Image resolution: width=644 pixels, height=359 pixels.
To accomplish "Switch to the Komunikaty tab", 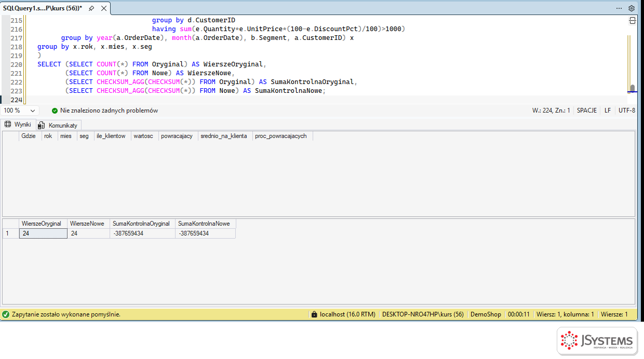I will click(58, 125).
